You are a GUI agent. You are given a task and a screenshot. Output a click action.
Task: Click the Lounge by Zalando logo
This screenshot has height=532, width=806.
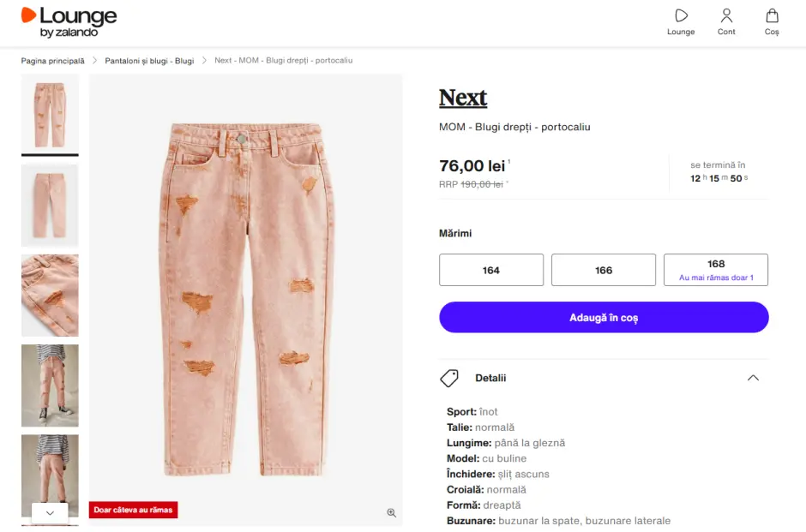pyautogui.click(x=69, y=22)
